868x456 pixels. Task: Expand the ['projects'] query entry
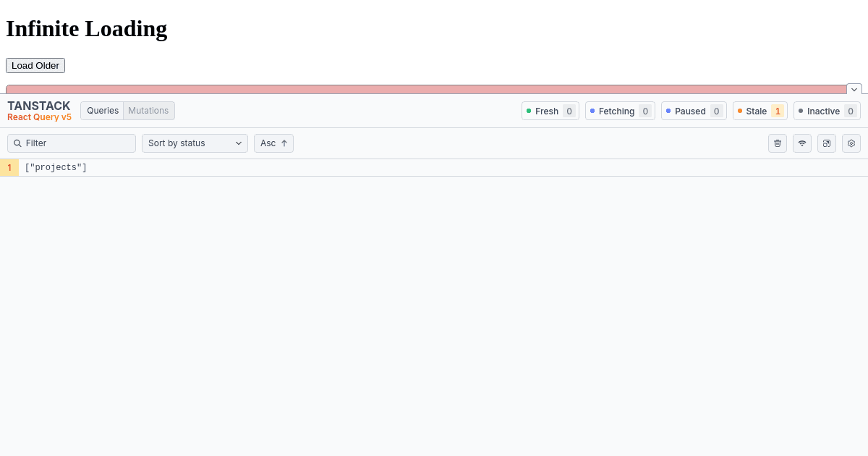click(56, 166)
